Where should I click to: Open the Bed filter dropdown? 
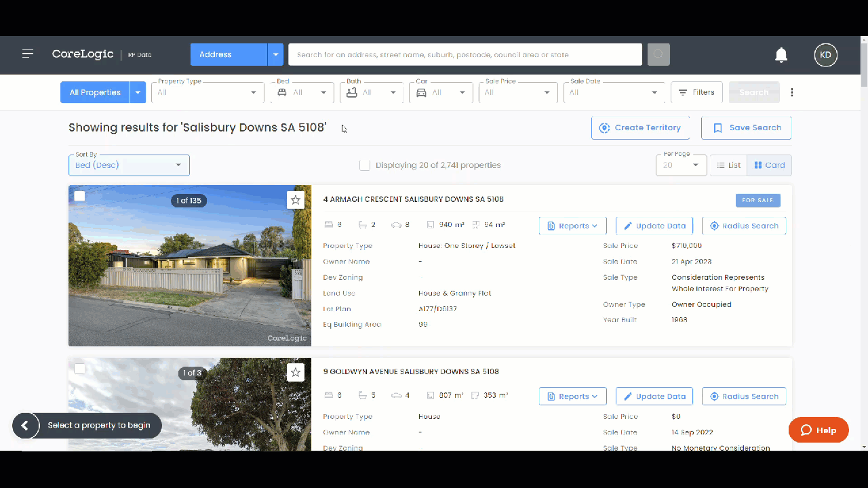pos(302,92)
